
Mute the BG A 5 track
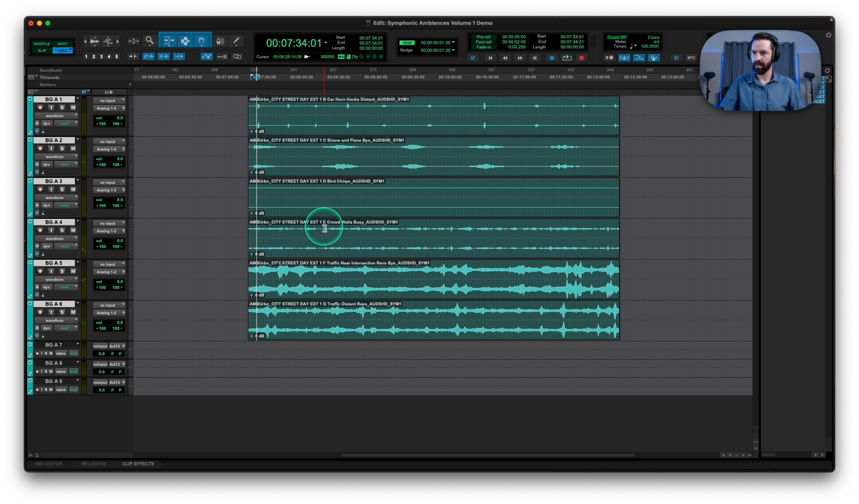coord(73,271)
